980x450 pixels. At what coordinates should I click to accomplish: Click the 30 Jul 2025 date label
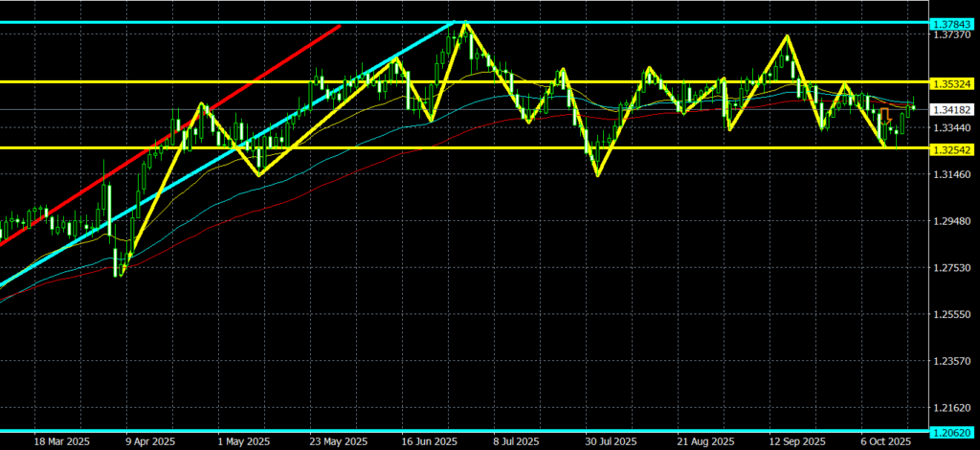click(611, 442)
